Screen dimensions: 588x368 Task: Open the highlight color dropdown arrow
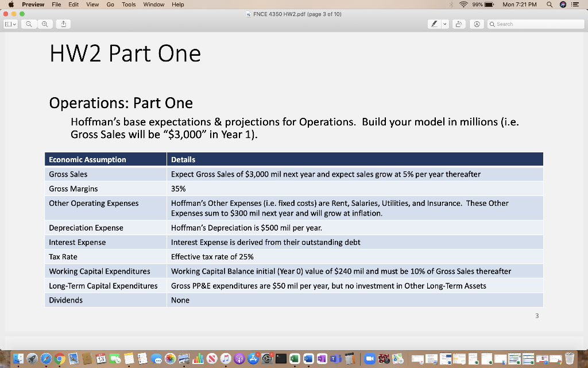[445, 24]
